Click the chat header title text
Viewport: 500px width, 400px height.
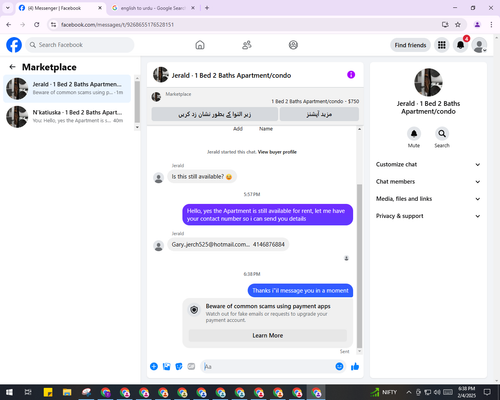coord(231,75)
